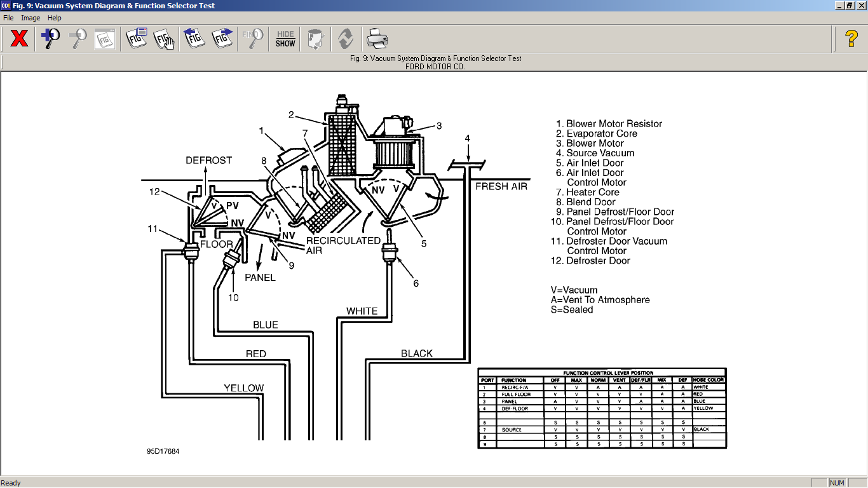Screen dimensions: 868x488
Task: Restore down the figure window
Action: tap(850, 6)
